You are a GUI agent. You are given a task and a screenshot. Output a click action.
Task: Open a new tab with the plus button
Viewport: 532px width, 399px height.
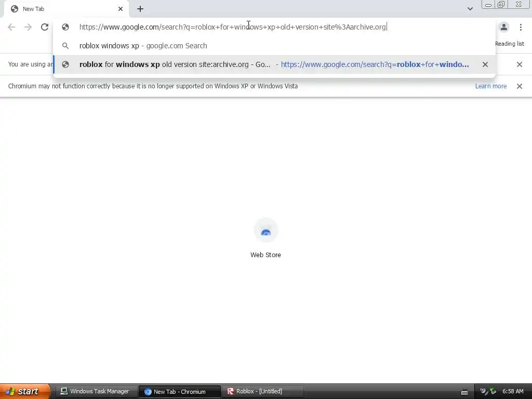[x=140, y=9]
